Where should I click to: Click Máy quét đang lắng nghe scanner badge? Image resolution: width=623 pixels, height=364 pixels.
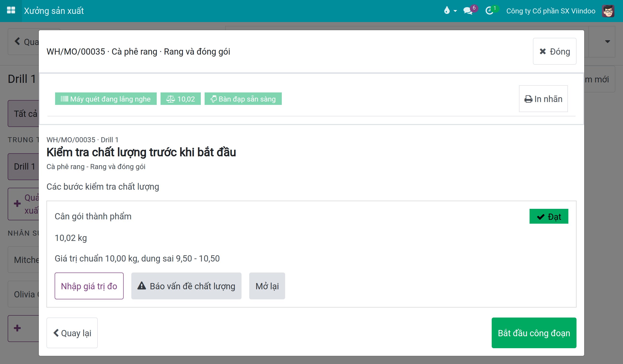pyautogui.click(x=106, y=99)
